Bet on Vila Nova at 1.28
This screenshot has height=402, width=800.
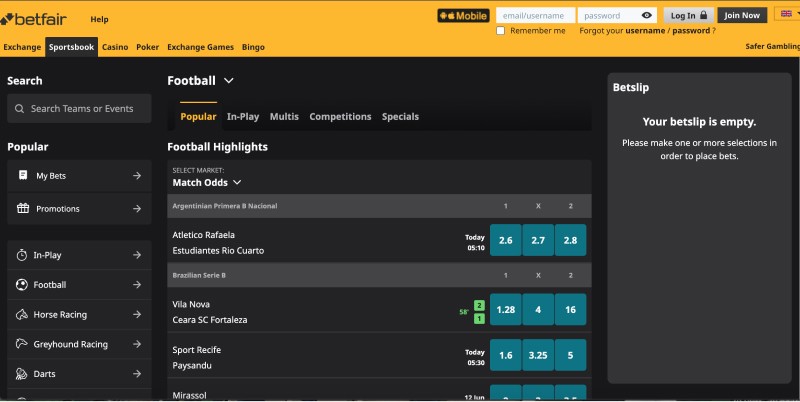[x=506, y=309]
